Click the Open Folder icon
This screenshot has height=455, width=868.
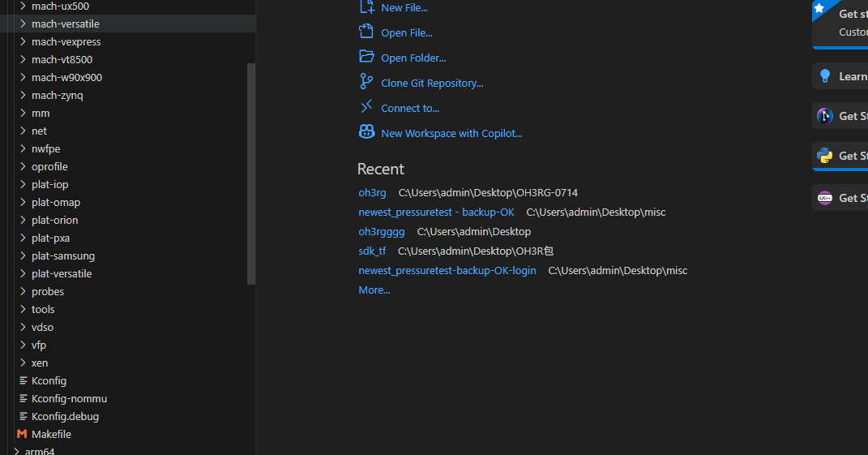(x=366, y=56)
